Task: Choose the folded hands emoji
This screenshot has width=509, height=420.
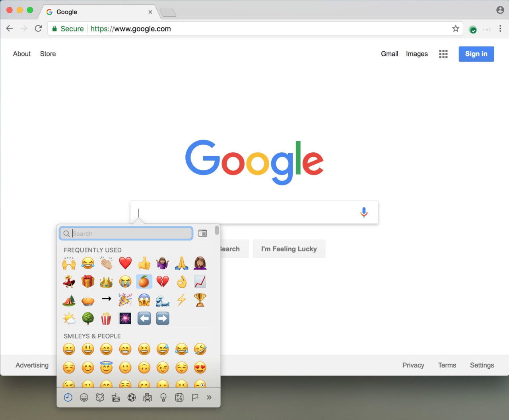Action: 181,263
